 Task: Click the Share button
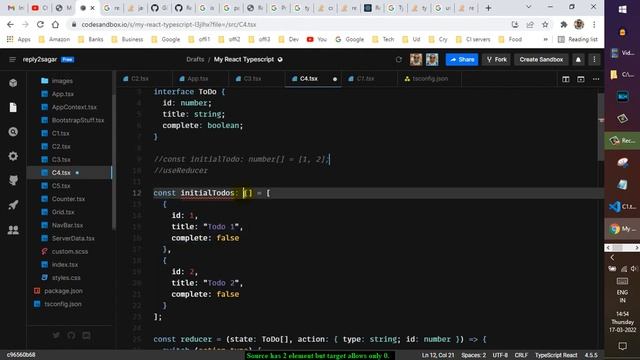tap(462, 60)
